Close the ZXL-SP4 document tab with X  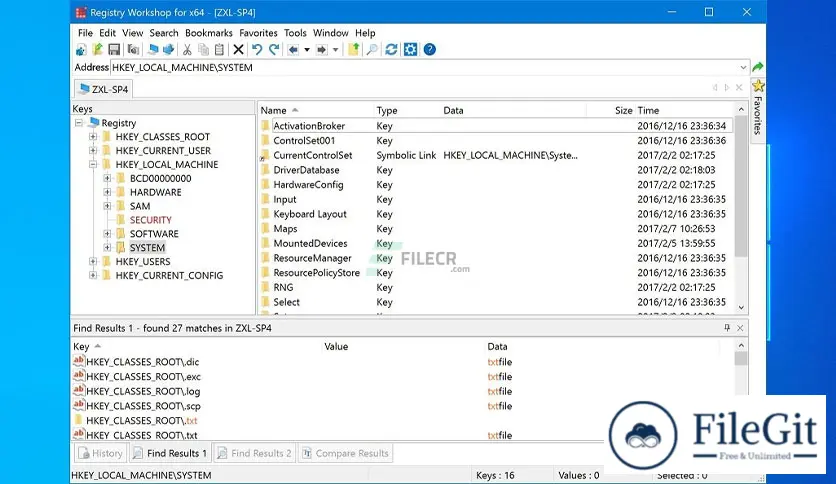pyautogui.click(x=739, y=87)
